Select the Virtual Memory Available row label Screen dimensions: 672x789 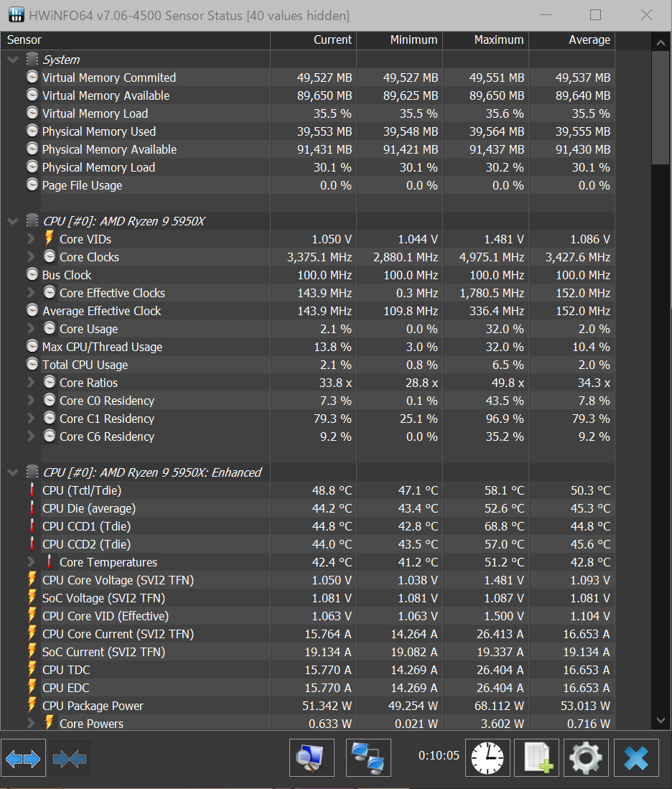pos(106,95)
